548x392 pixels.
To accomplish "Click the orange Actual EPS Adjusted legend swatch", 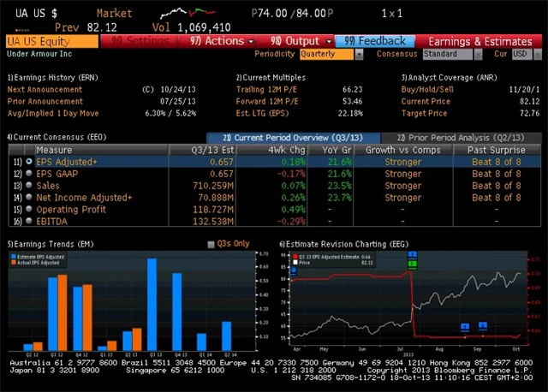I will (x=13, y=264).
